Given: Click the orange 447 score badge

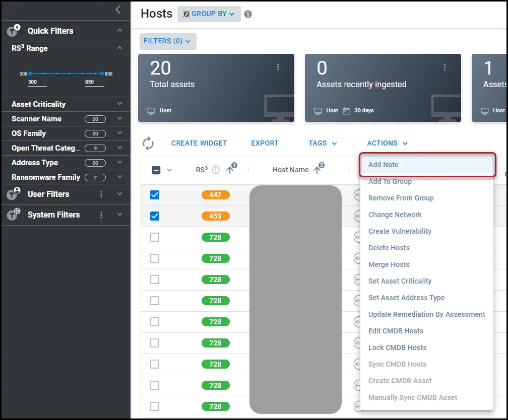Looking at the screenshot, I should pos(216,195).
